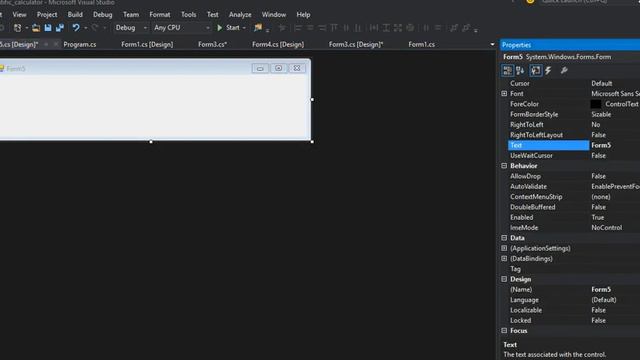
Task: Click the Make Same Width icon
Action: [x=373, y=28]
